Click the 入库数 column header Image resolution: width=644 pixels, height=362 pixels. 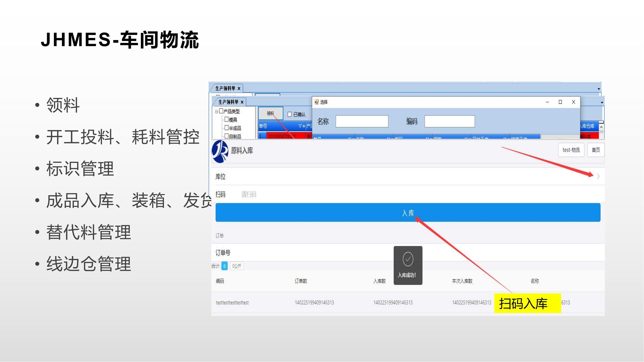click(x=380, y=281)
